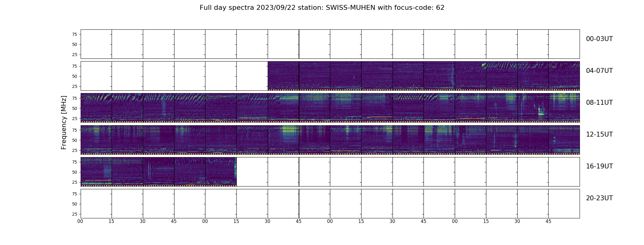Image resolution: width=644 pixels, height=245 pixels.
Task: Click the 16-19UT spectrogram data strip
Action: coord(159,172)
